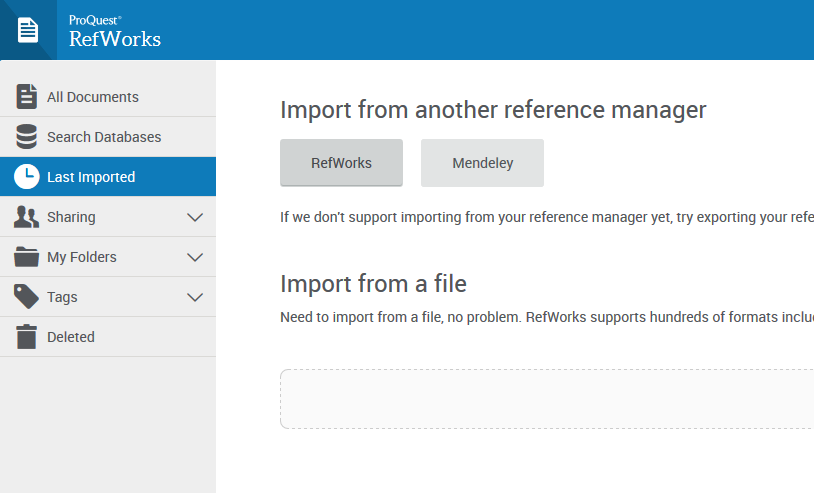The width and height of the screenshot is (814, 493).
Task: Click the document icon in the header
Action: click(28, 30)
